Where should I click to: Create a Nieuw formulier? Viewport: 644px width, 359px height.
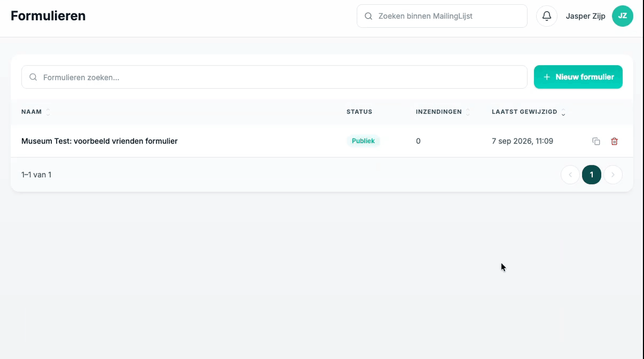[578, 77]
